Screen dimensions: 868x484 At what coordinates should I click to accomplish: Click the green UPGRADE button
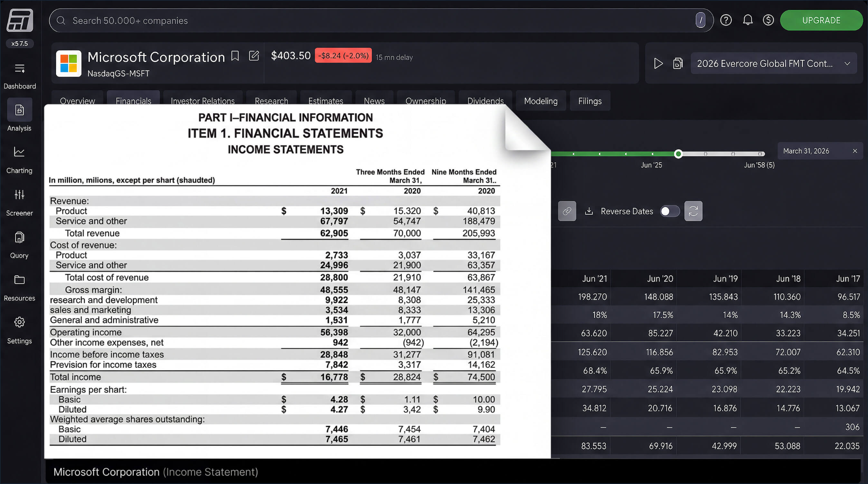[x=821, y=20]
